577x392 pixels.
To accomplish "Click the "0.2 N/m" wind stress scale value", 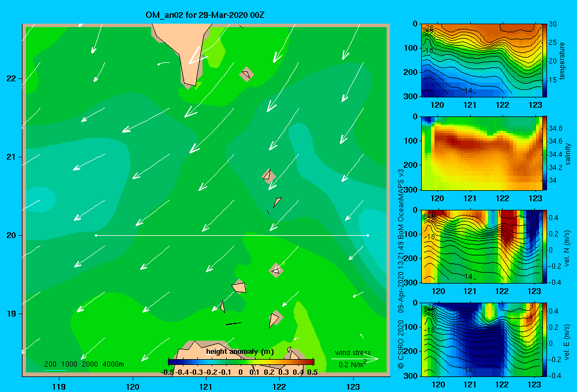I will coord(351,364).
